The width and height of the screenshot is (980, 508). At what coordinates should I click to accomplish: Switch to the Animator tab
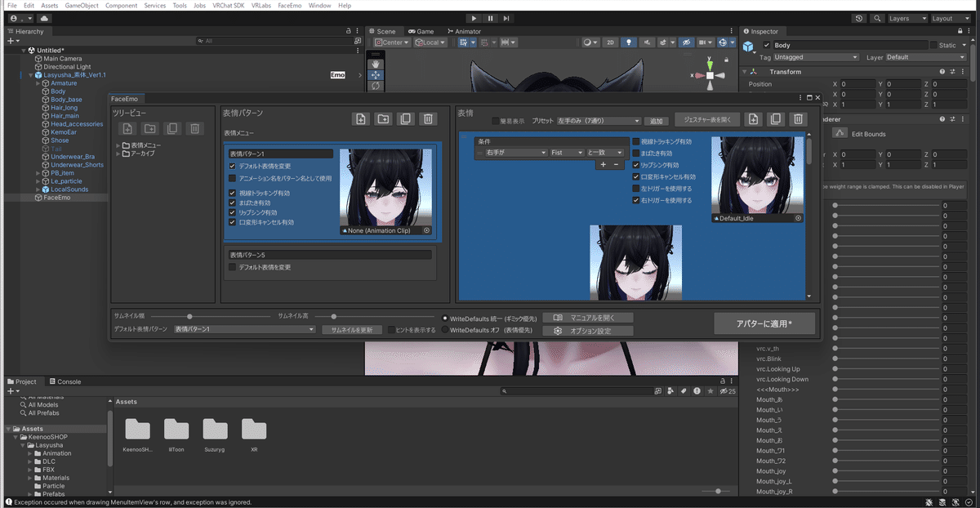pos(463,32)
